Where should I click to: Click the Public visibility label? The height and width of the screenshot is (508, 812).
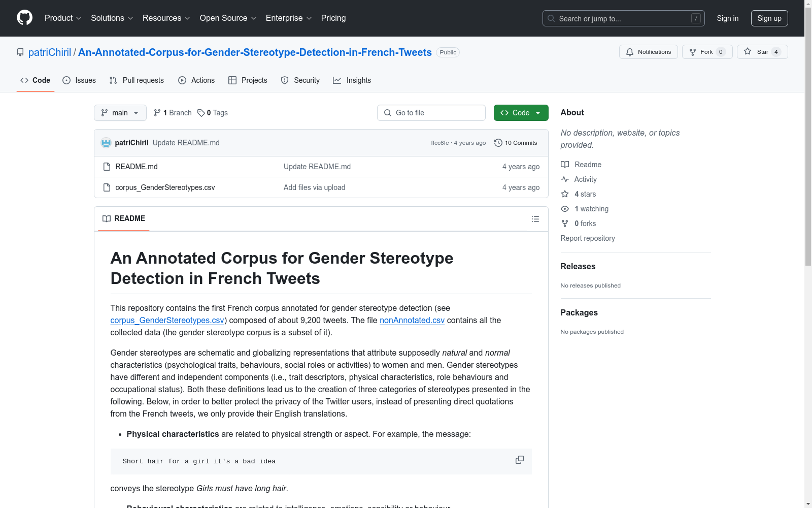(448, 52)
